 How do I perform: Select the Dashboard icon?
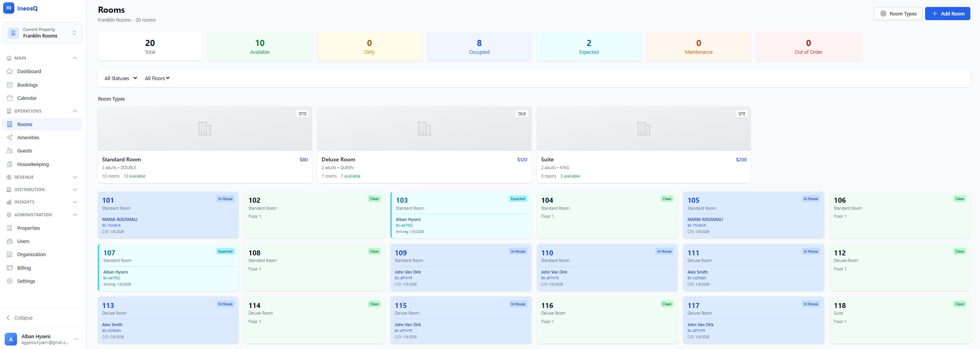[10, 71]
